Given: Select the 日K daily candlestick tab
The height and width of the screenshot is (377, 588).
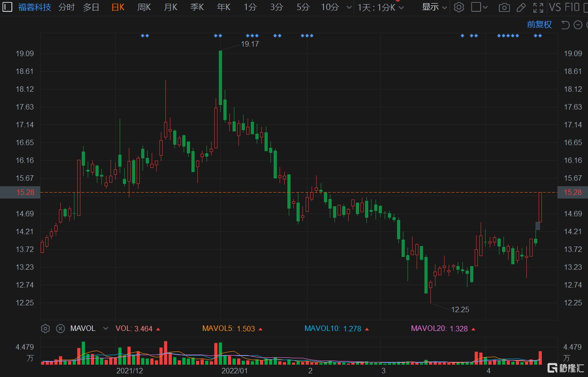Looking at the screenshot, I should [118, 7].
